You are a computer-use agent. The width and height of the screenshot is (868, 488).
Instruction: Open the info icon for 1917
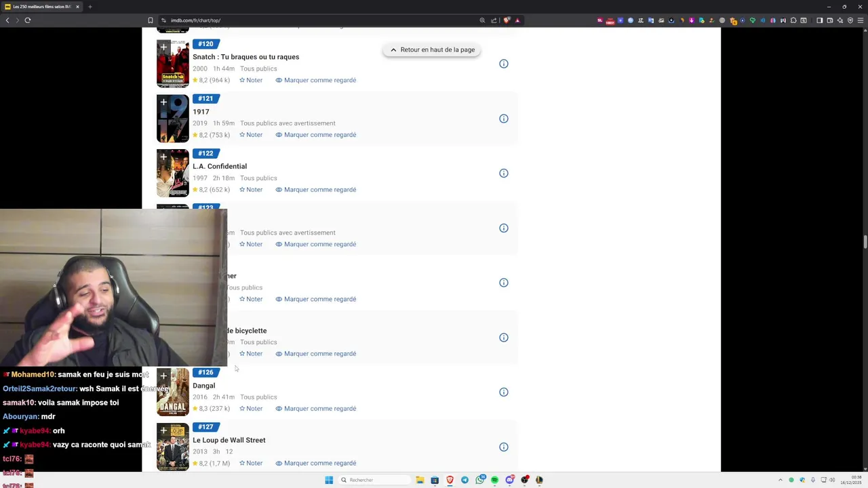pyautogui.click(x=504, y=119)
